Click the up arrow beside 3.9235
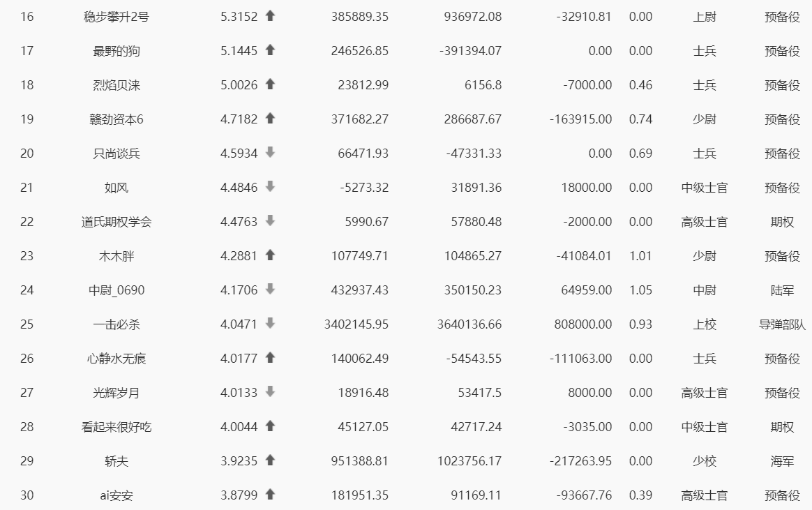This screenshot has height=510, width=812. click(x=270, y=460)
